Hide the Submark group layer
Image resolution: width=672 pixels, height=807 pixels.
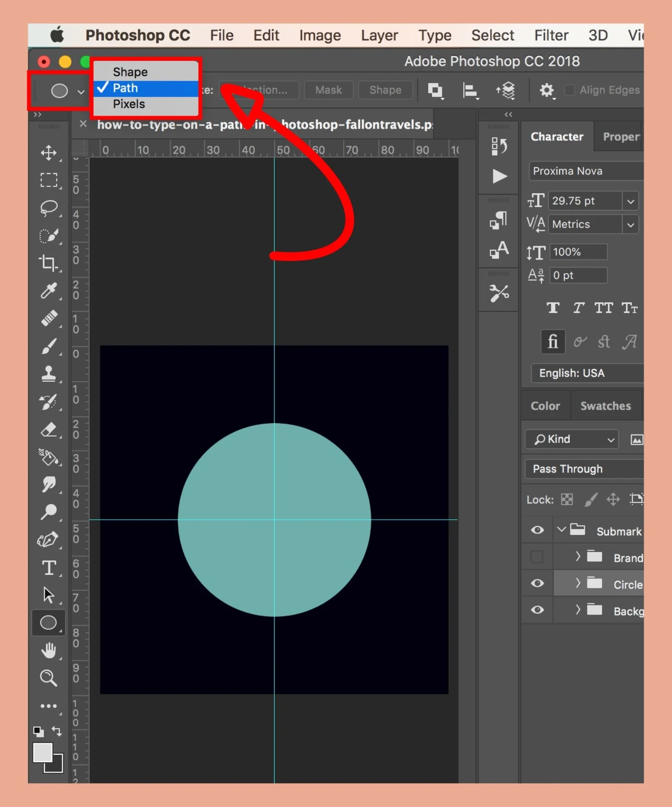tap(537, 530)
